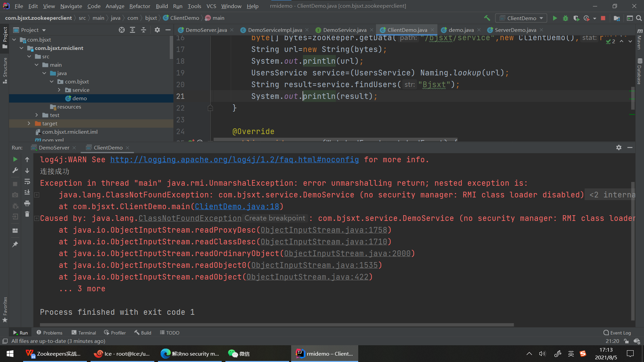This screenshot has width=644, height=362.
Task: Open ClientDemo.java:18 stack trace link
Action: click(x=237, y=206)
